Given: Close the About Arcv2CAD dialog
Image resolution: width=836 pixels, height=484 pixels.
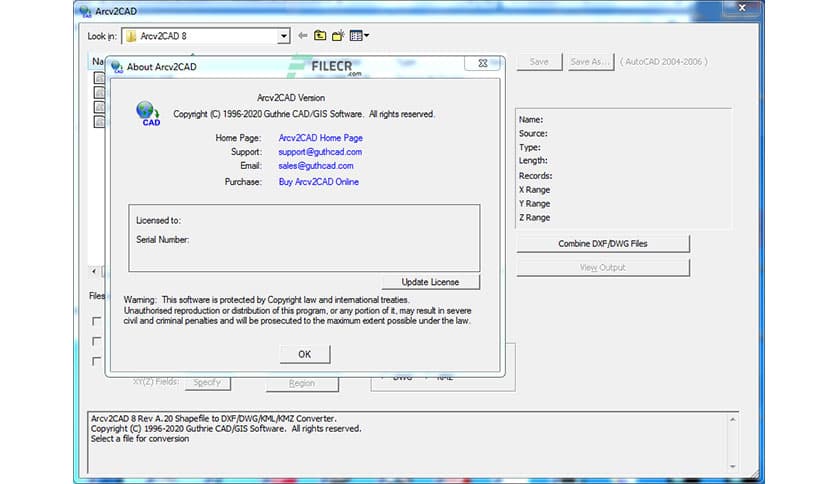Looking at the screenshot, I should (482, 65).
